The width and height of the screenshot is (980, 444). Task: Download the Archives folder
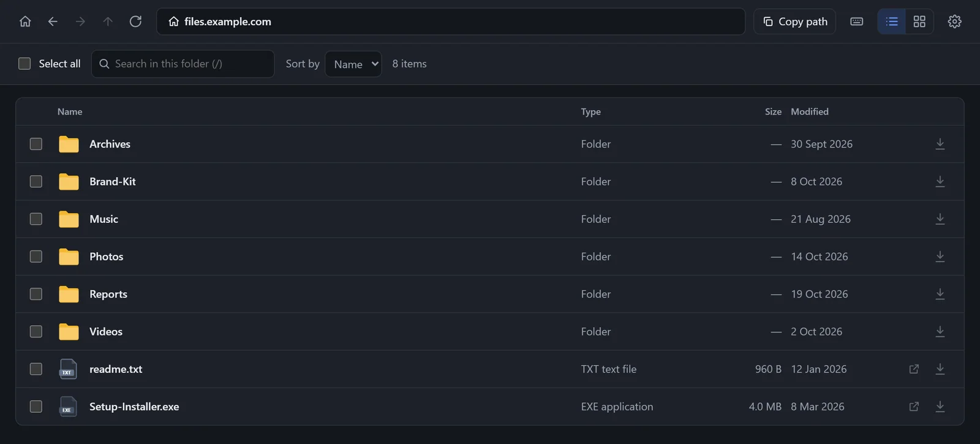(x=940, y=144)
